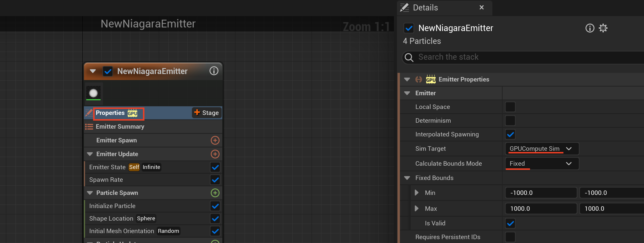Collapse the NewNiagaraEmitter node
Image resolution: width=644 pixels, height=243 pixels.
pyautogui.click(x=93, y=71)
